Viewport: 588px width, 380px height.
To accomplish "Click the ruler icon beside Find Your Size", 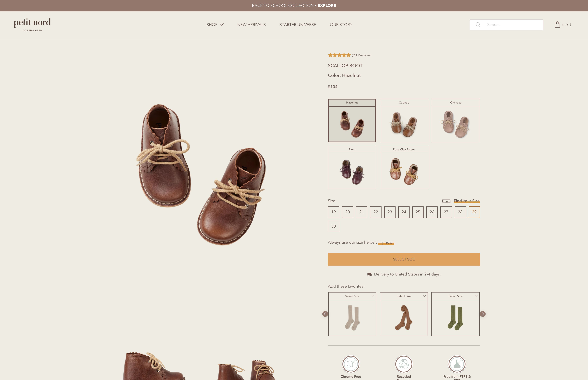I will (447, 201).
